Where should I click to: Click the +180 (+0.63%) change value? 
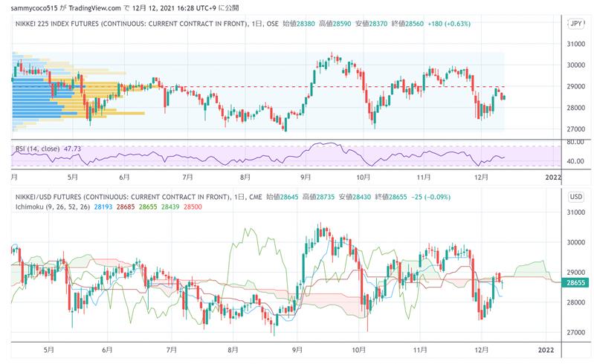click(449, 24)
